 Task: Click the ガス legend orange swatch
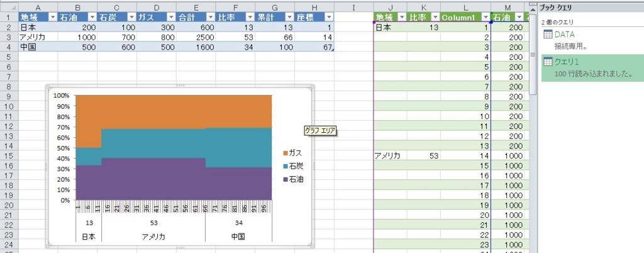click(x=286, y=153)
